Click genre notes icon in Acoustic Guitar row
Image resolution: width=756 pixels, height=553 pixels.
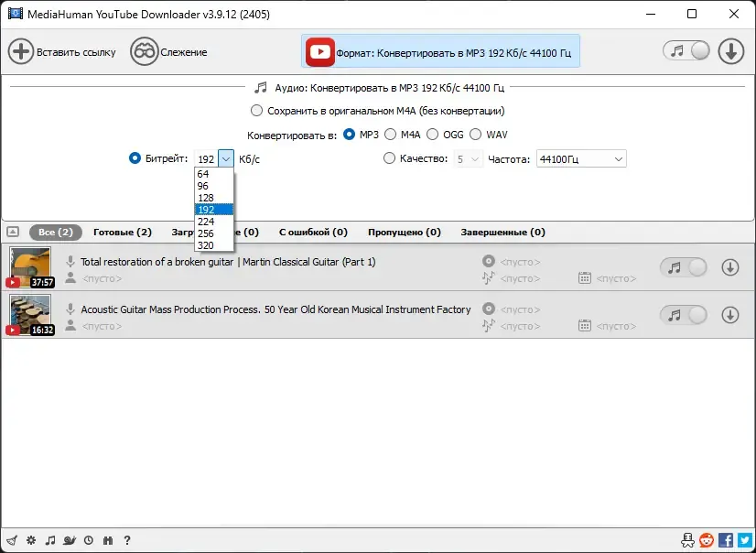point(489,326)
